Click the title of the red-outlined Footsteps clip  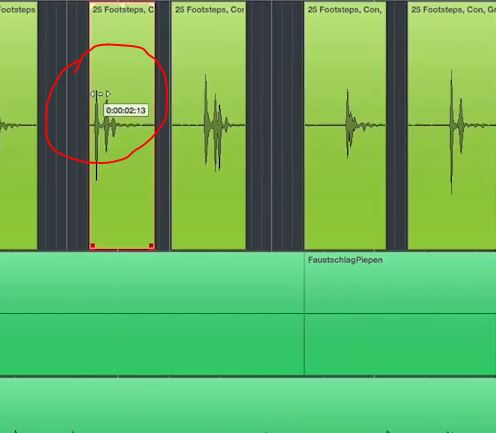tap(123, 10)
